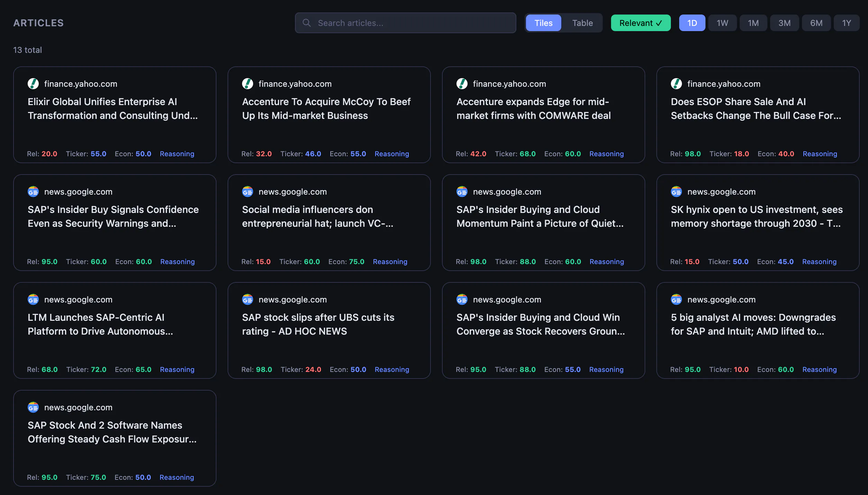Open Reasoning for Elixir Global article
Screen dimensions: 868x495
pos(177,154)
